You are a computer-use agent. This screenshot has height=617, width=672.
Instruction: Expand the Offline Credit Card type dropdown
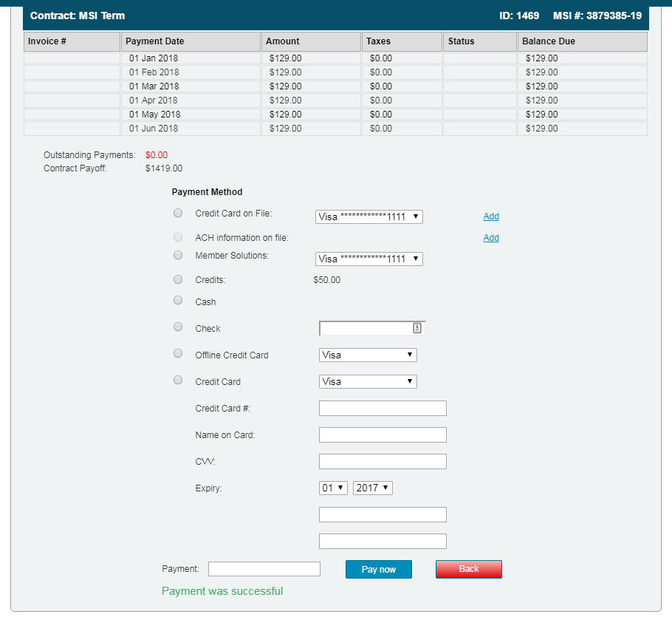point(368,355)
